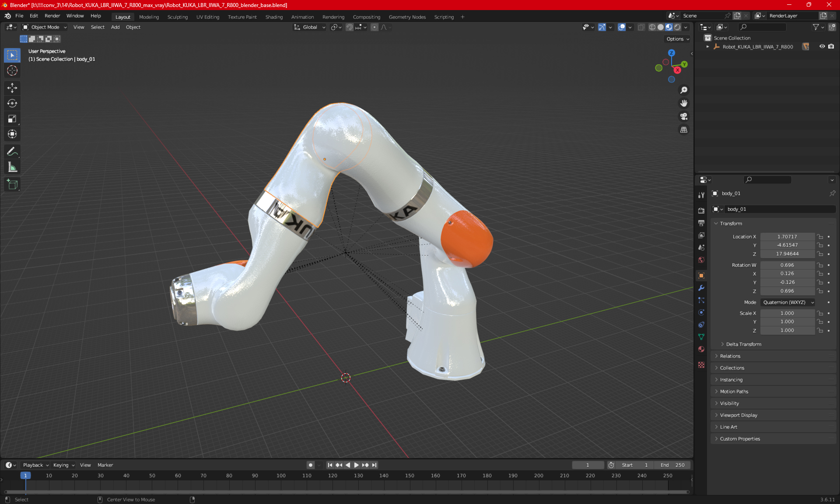
Task: Open the Object Constraints properties tab
Action: click(701, 325)
